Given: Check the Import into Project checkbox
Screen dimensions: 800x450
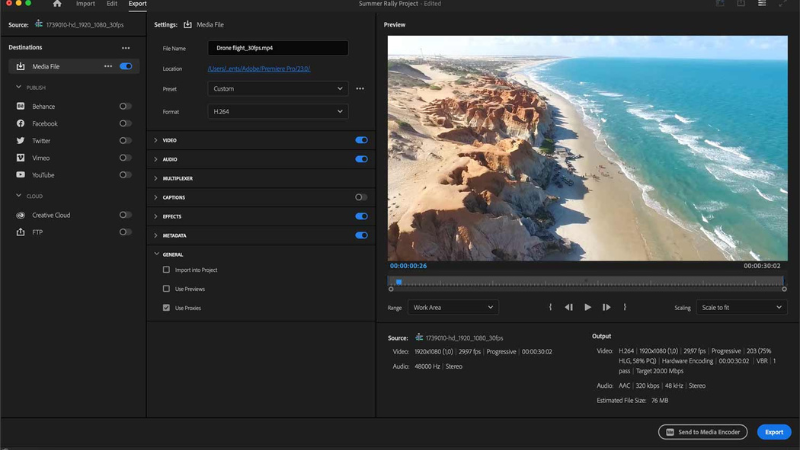Looking at the screenshot, I should tap(167, 270).
